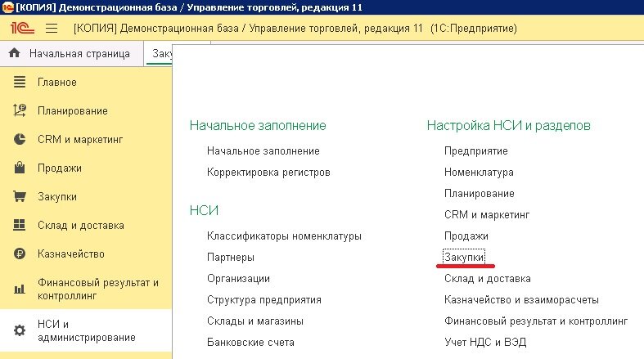Screen dimensions: 644x359
Task: Click the Настройка НСИ и разделов heading
Action: pos(508,125)
